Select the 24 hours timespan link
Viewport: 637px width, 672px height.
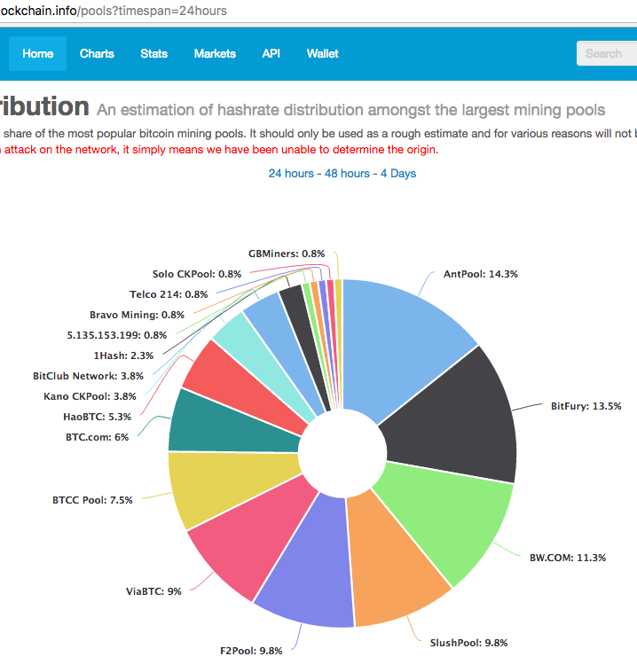[291, 173]
